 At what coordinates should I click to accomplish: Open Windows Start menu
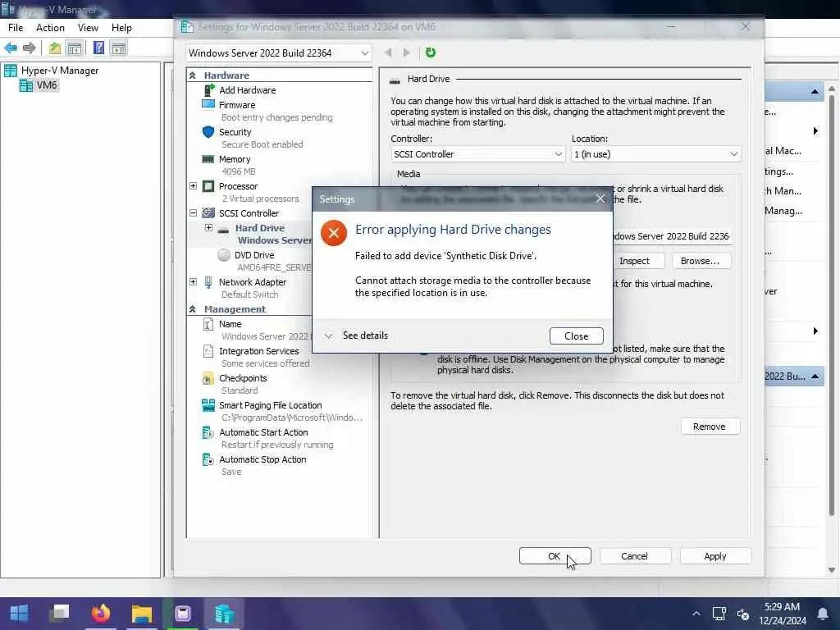tap(20, 613)
